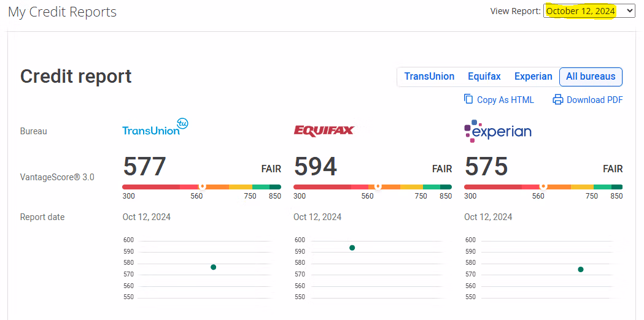
Task: Select the All bureaus tab
Action: click(591, 77)
